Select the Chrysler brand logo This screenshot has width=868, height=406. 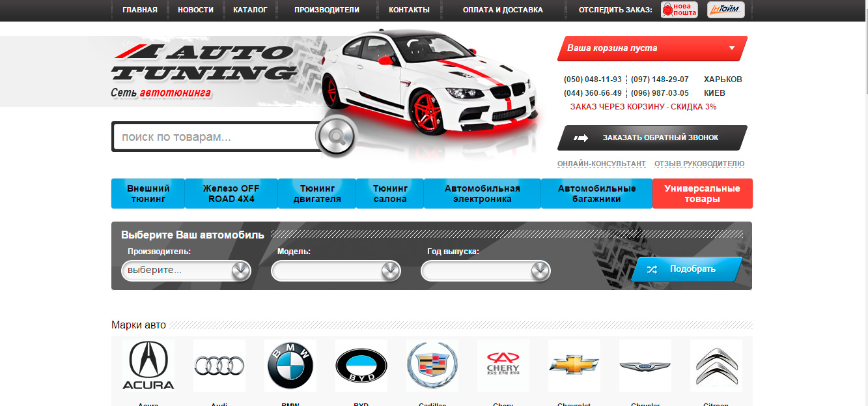pos(645,366)
